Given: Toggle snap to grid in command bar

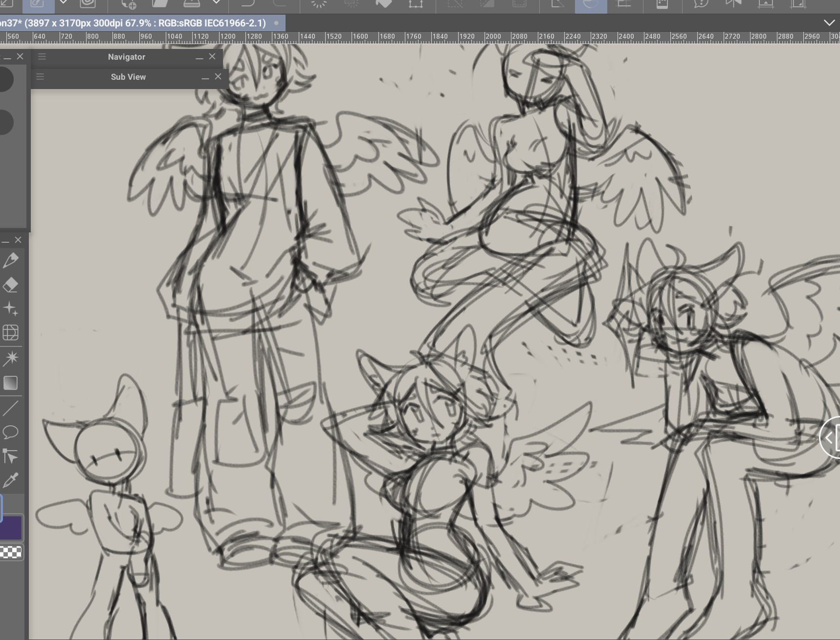Looking at the screenshot, I should point(623,5).
